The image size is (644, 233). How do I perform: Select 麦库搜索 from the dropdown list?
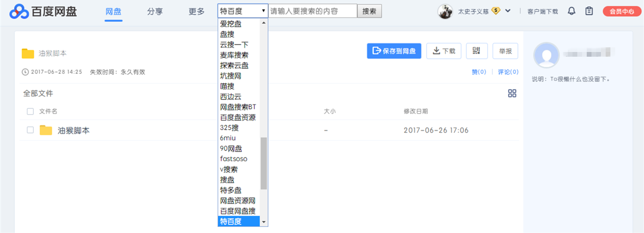coord(239,55)
